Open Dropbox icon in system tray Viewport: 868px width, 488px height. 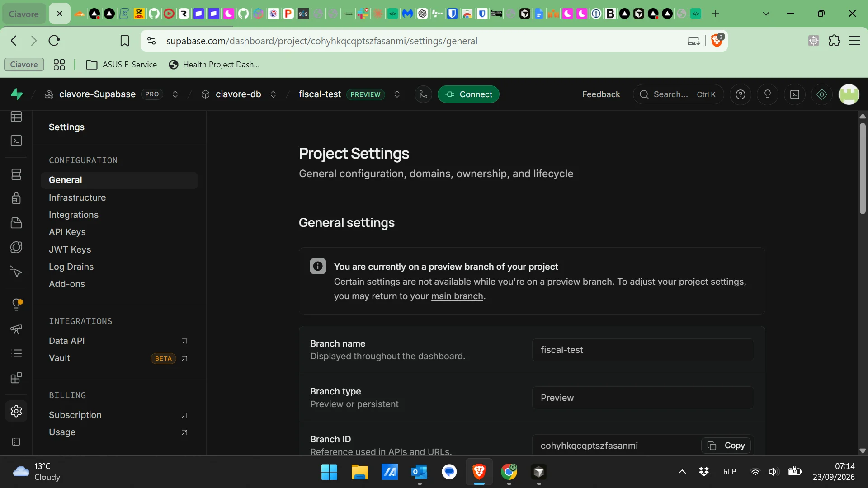[x=704, y=472]
